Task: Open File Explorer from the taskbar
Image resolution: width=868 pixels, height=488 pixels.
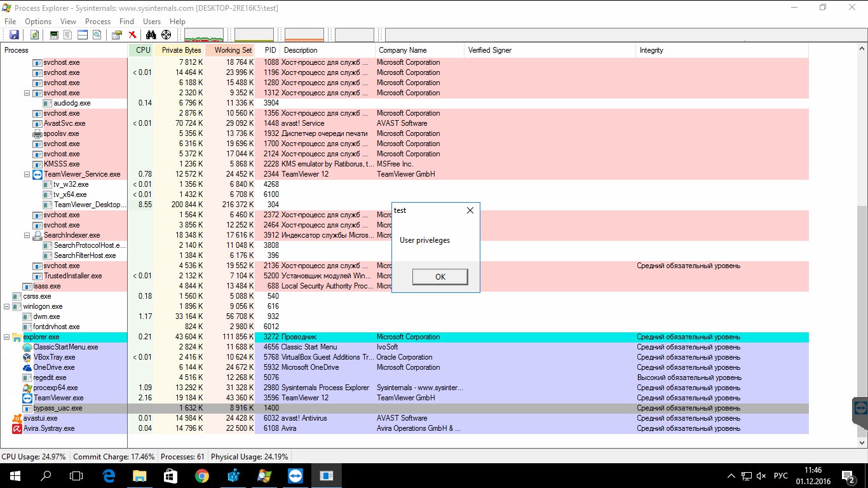Action: click(140, 475)
